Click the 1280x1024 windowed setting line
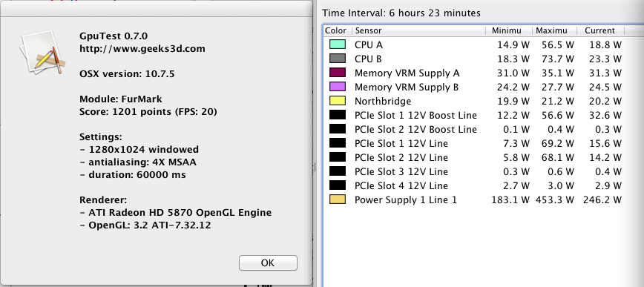 click(x=139, y=150)
